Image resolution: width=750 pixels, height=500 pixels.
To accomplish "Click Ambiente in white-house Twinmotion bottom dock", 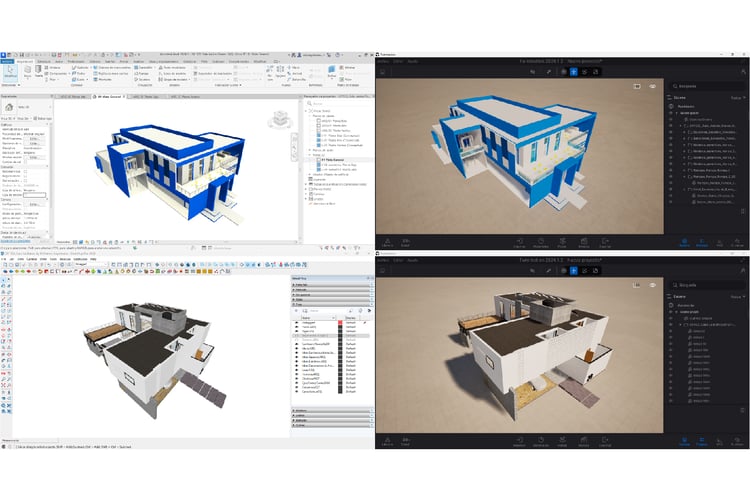I will [584, 442].
